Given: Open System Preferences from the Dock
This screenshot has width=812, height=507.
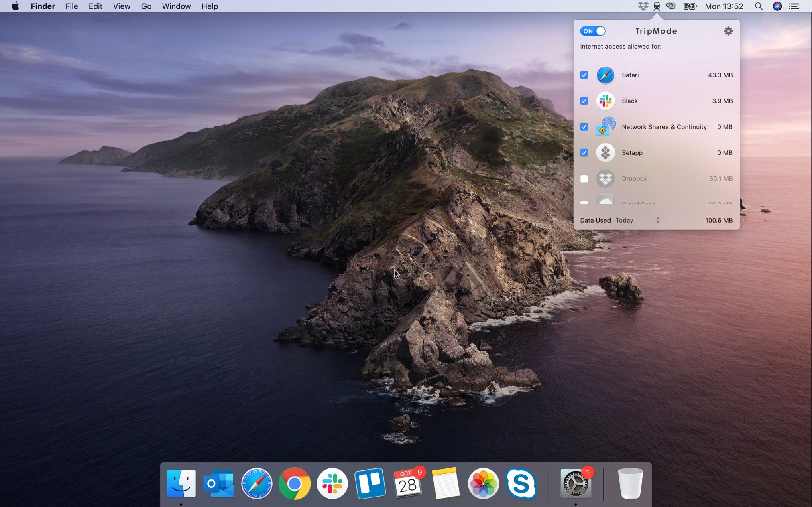Looking at the screenshot, I should point(576,483).
